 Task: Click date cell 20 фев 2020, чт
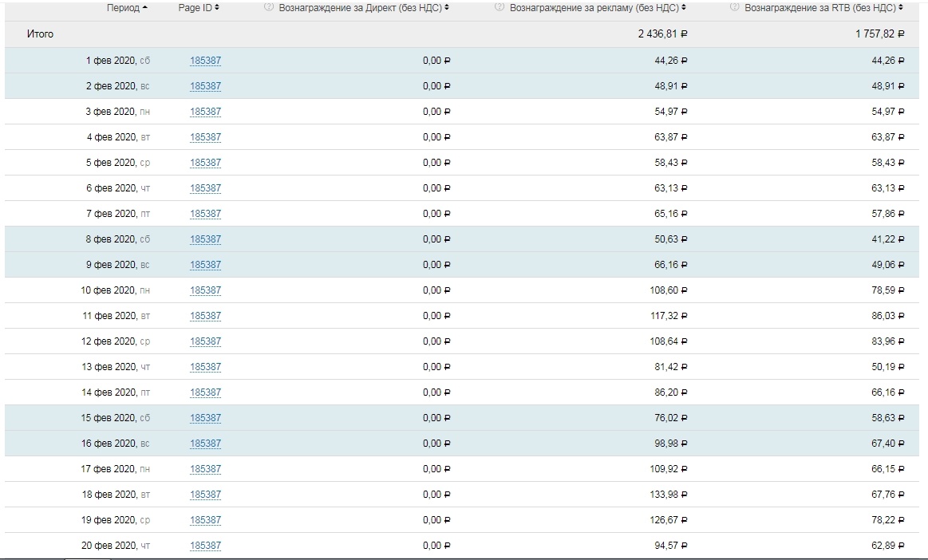coord(116,545)
